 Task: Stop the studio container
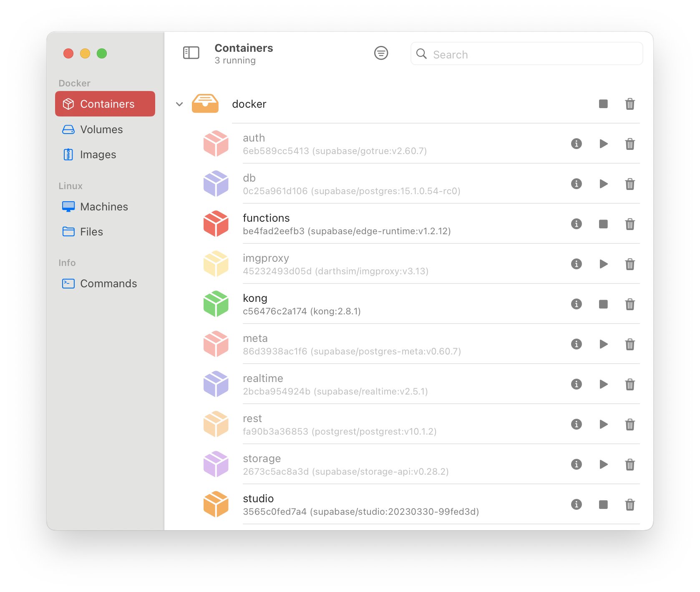603,504
